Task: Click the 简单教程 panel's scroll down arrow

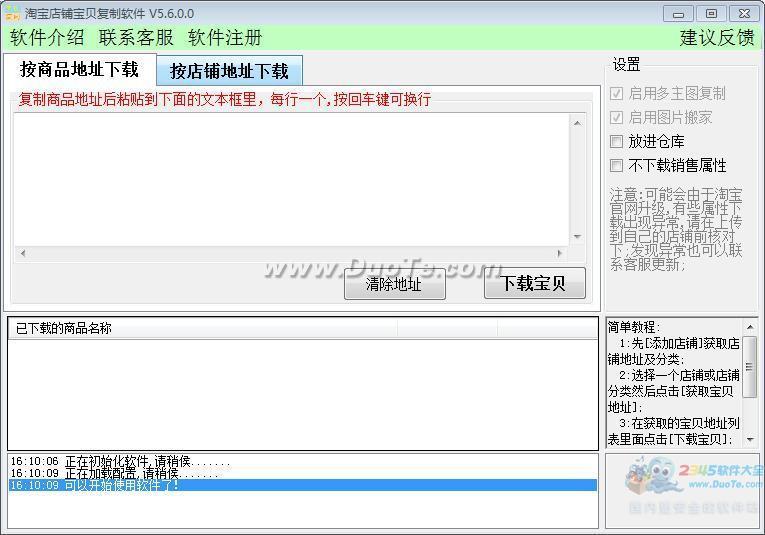Action: click(749, 439)
